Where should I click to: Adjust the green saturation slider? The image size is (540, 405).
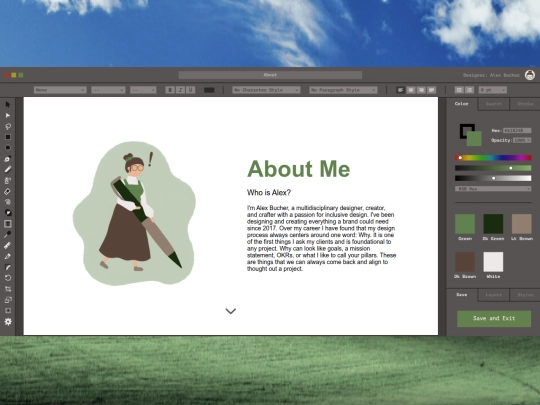click(x=493, y=168)
